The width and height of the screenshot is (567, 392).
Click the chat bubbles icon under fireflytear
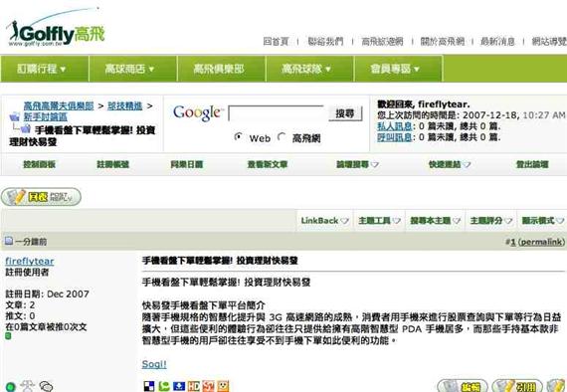[47, 386]
